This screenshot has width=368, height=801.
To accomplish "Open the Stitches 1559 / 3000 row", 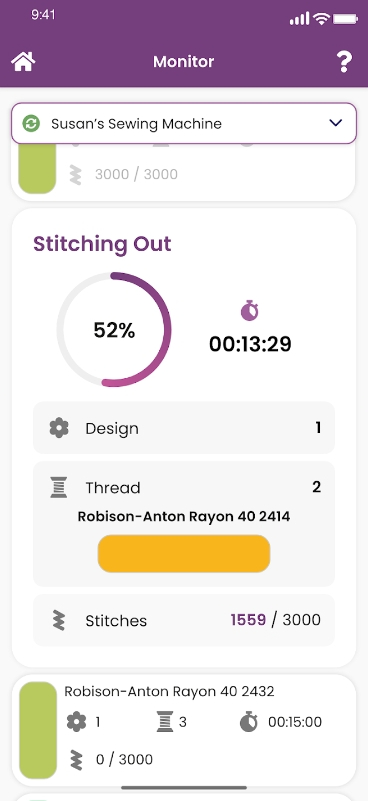I will (x=183, y=620).
